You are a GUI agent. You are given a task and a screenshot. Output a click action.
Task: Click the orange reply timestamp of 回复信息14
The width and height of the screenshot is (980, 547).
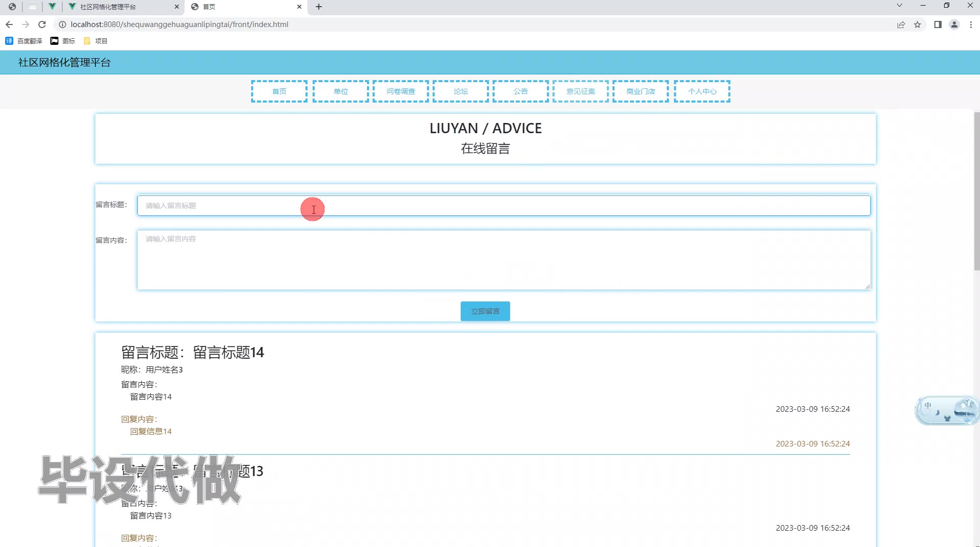813,443
